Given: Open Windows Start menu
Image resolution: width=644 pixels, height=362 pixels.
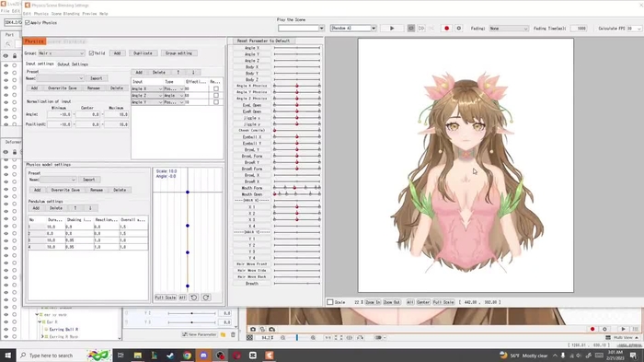Looking at the screenshot, I should pos(7,356).
